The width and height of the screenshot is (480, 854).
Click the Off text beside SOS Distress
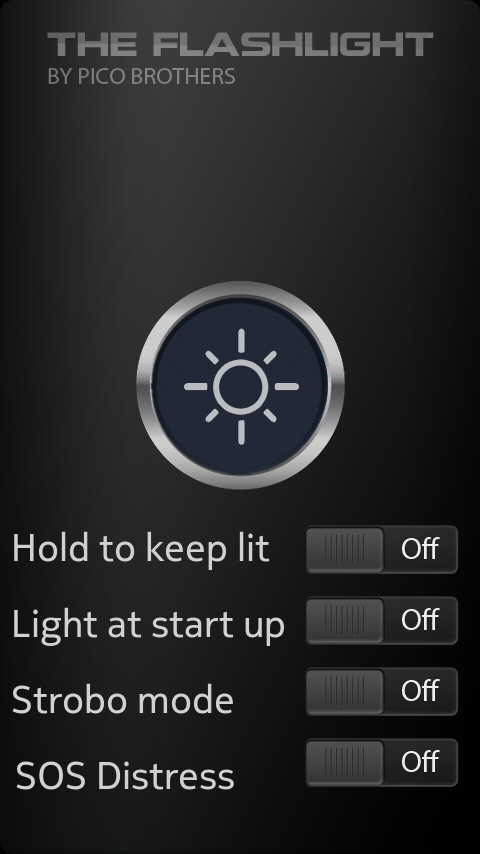(x=420, y=762)
